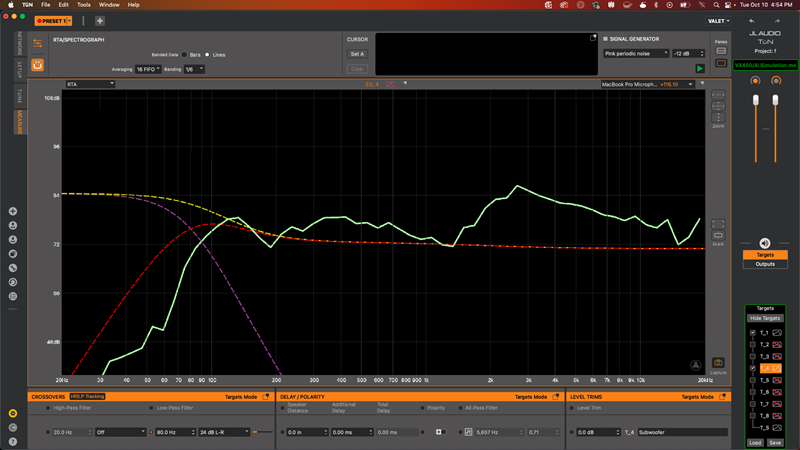Open the PRESET 1 dropdown arrow
The width and height of the screenshot is (800, 450).
pyautogui.click(x=69, y=21)
